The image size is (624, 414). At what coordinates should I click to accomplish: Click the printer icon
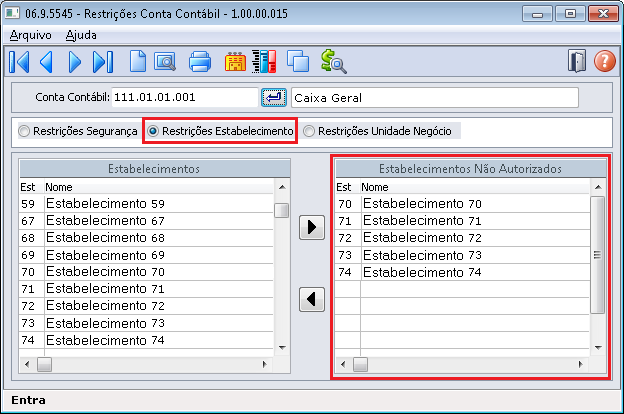(x=199, y=62)
